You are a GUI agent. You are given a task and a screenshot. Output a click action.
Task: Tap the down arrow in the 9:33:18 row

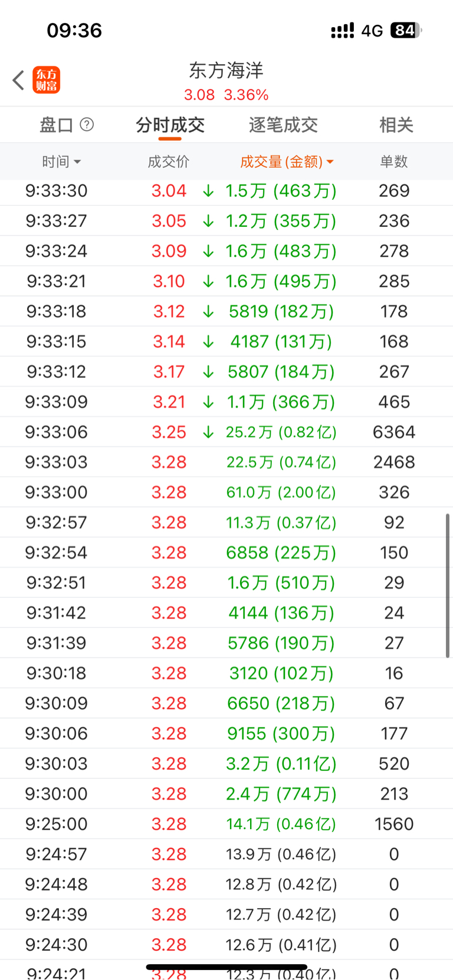tap(208, 312)
